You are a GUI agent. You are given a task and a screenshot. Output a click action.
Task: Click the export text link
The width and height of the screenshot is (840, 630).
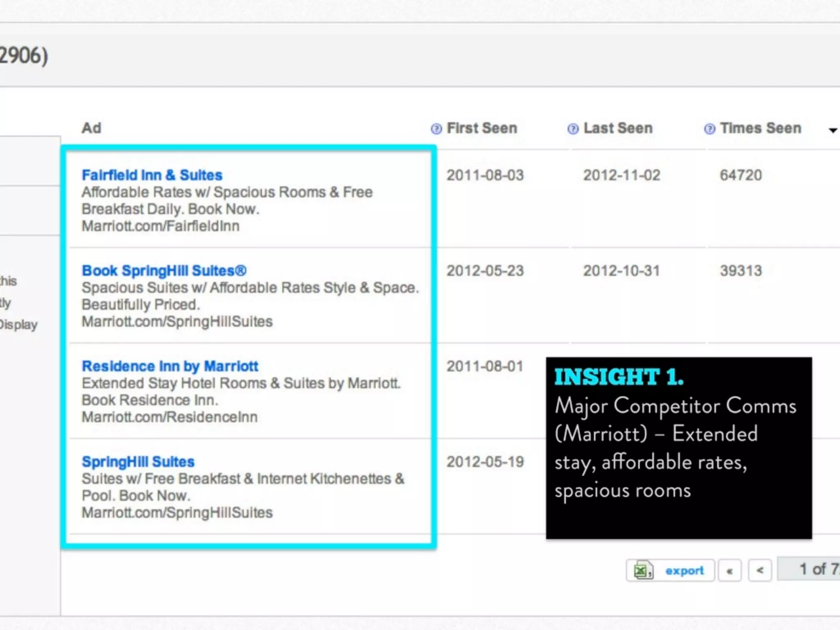click(x=684, y=571)
